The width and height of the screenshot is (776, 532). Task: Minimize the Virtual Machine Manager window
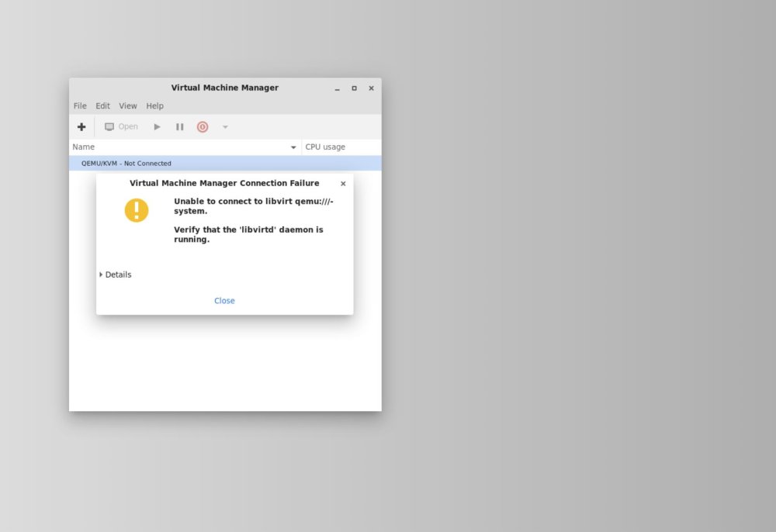pos(337,88)
